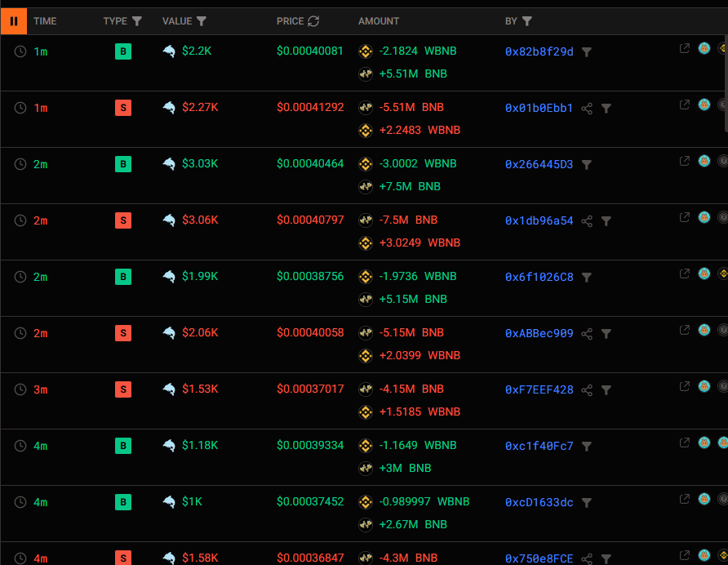Viewport: 728px width, 565px height.
Task: Filter trades by maker 0x82b8f29d
Action: (x=587, y=52)
